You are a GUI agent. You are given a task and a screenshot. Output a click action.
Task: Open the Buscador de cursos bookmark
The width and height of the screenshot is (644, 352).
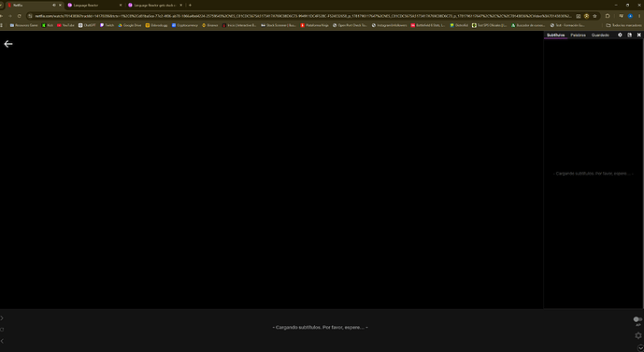coord(528,25)
